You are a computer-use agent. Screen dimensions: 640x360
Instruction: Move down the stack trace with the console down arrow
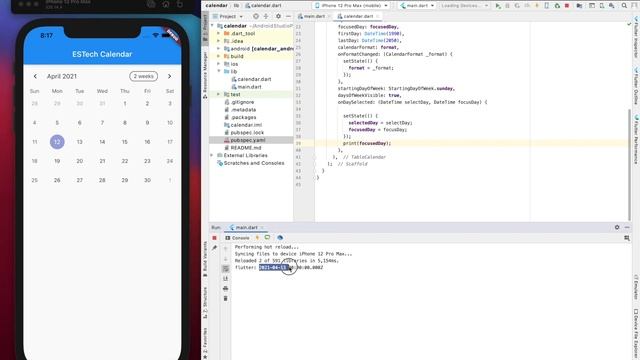[x=226, y=259]
